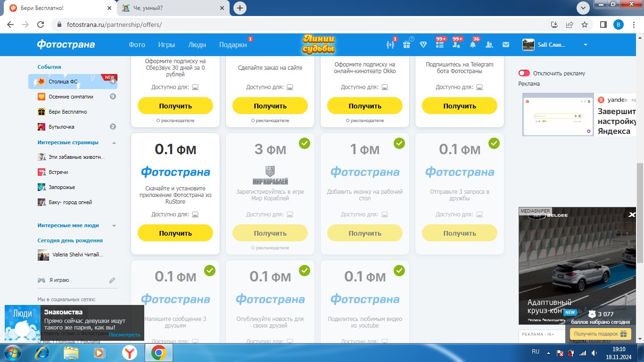Open the profile dropdown arrow beside Sall Слав
Image resolution: width=644 pixels, height=362 pixels.
point(586,45)
